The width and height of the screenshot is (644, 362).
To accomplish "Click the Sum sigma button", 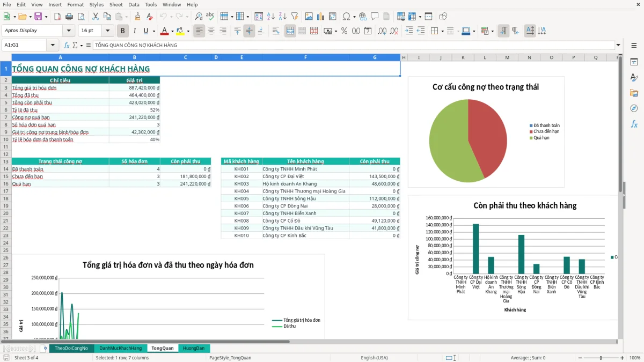I will [75, 45].
